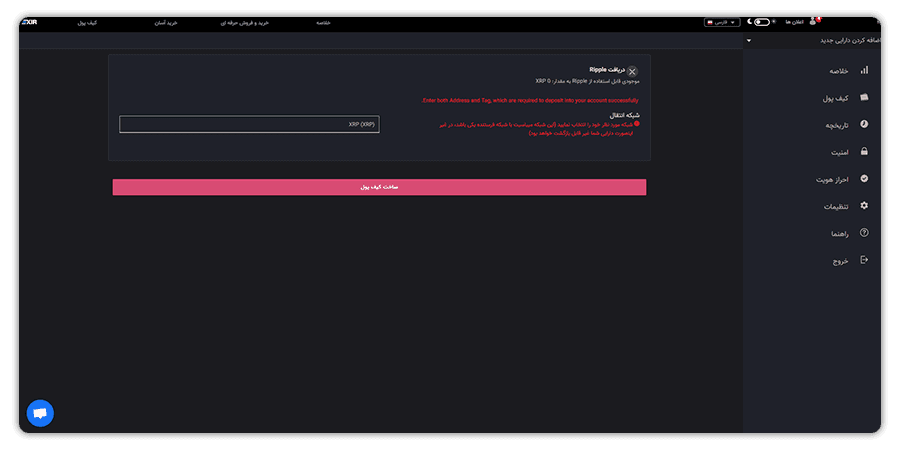Select احراز هویت in the sidebar

click(833, 180)
